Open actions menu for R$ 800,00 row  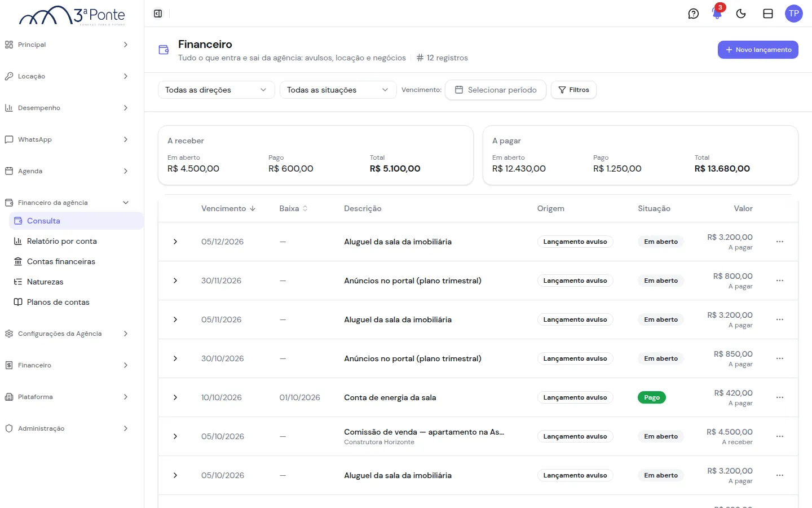(x=780, y=281)
